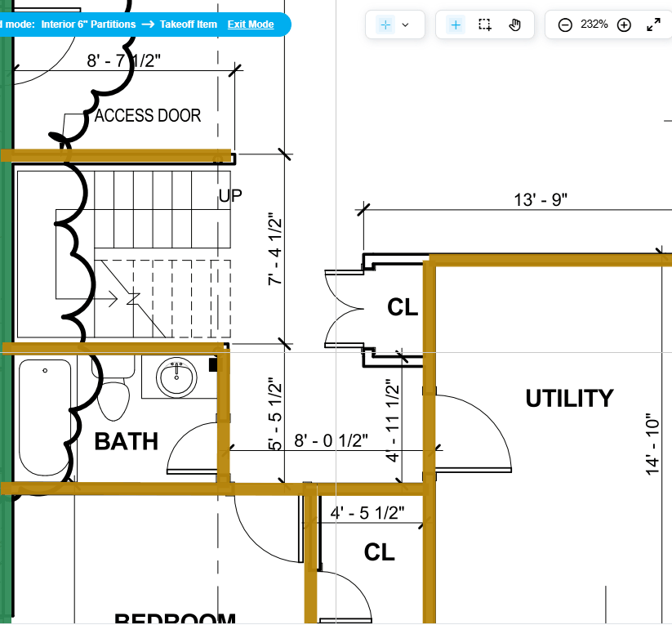The height and width of the screenshot is (625, 672).
Task: Click the 13' - 9" dimension text
Action: click(540, 200)
